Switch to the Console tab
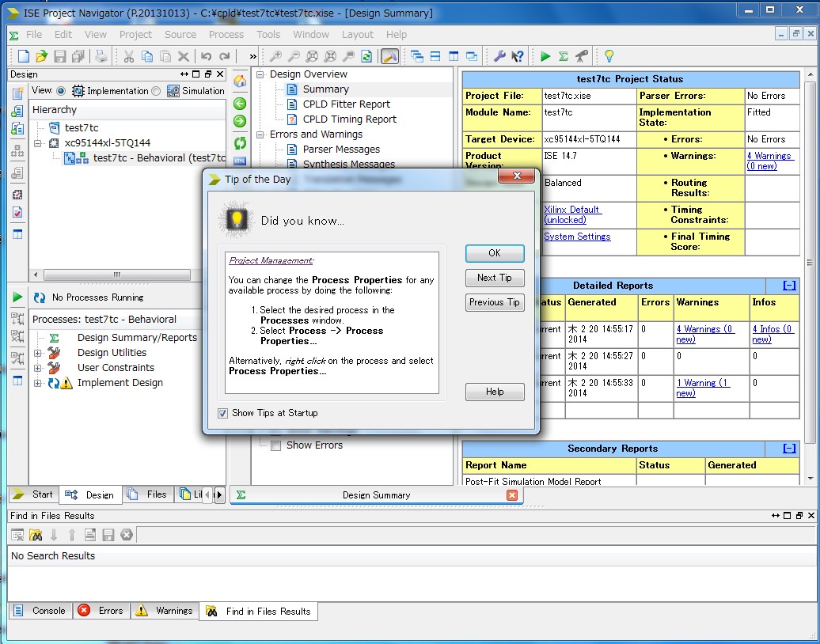 41,611
